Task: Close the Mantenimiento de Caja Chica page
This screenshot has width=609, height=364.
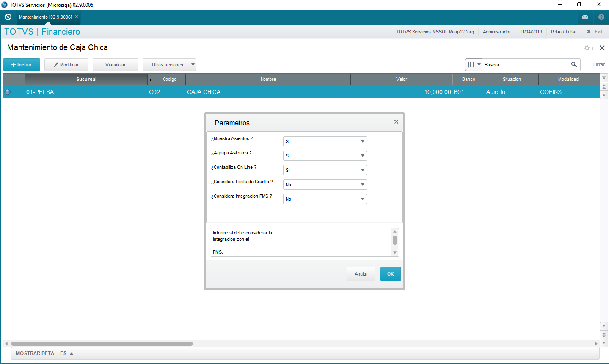Action: 602,48
